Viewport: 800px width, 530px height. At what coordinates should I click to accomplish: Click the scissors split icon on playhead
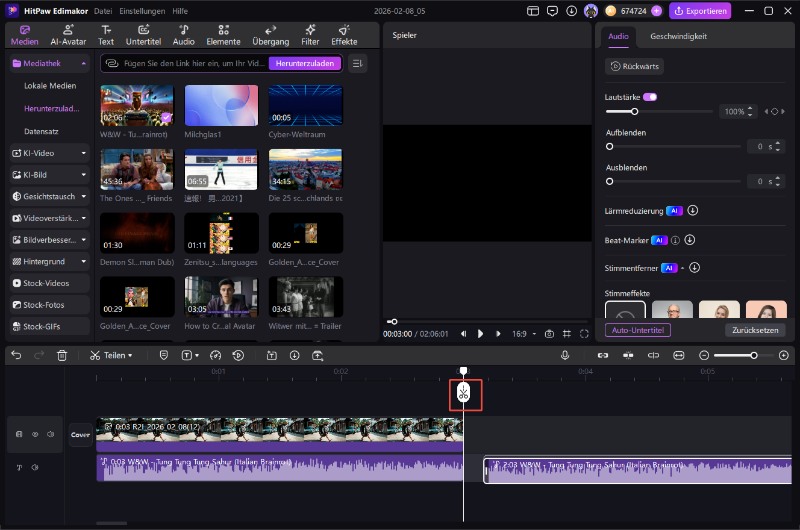[x=463, y=394]
